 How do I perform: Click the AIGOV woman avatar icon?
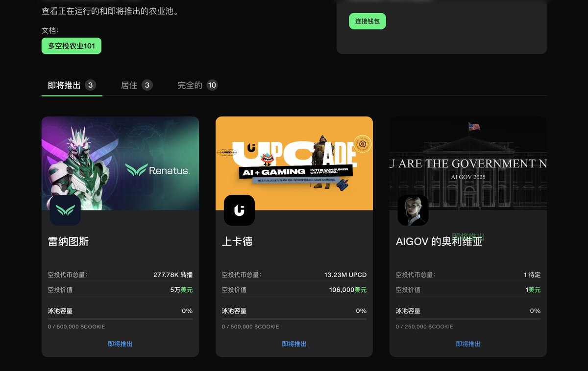tap(413, 210)
